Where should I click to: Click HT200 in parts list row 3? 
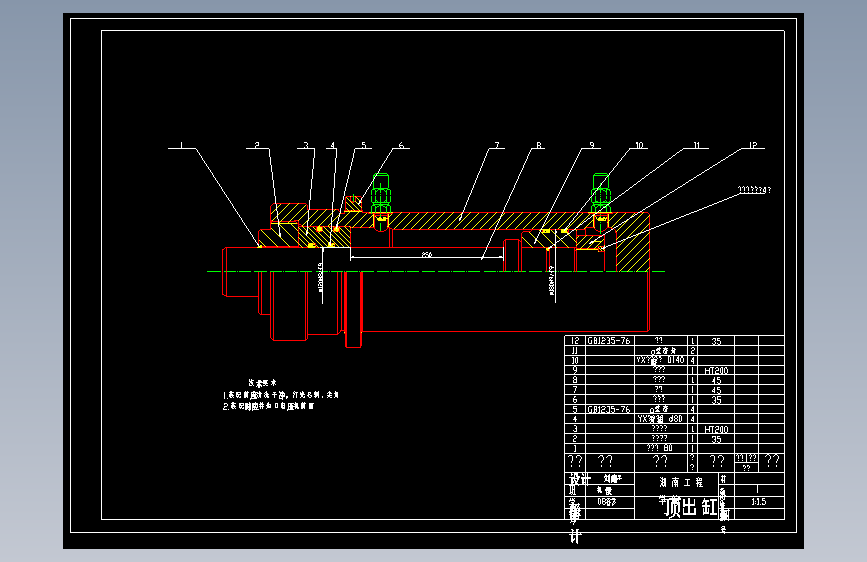click(716, 429)
